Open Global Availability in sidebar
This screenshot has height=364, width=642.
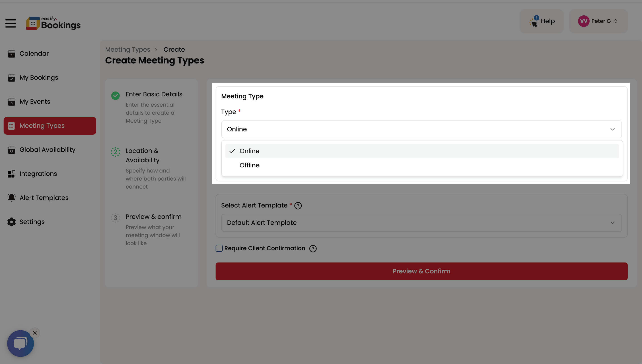click(47, 150)
